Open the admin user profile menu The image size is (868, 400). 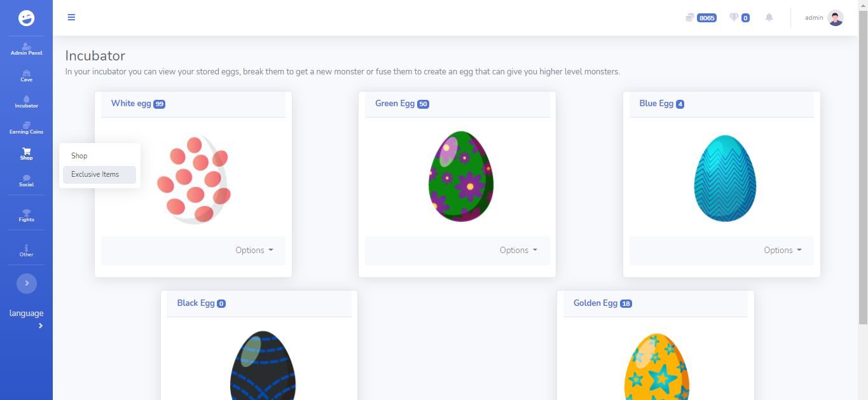pos(824,18)
